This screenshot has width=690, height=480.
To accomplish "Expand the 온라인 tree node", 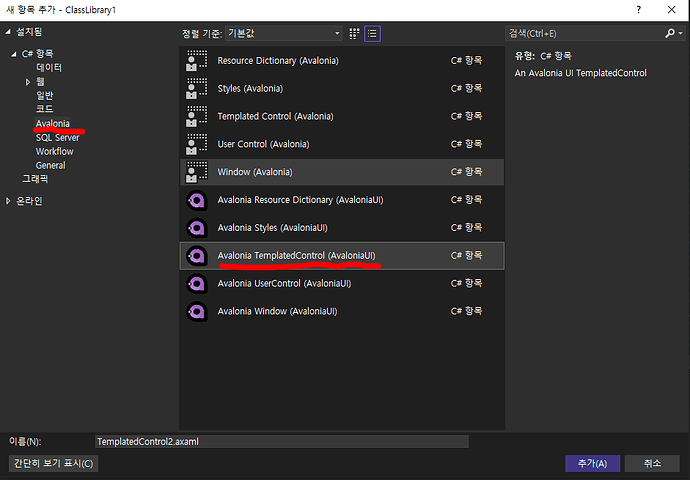I will (8, 201).
